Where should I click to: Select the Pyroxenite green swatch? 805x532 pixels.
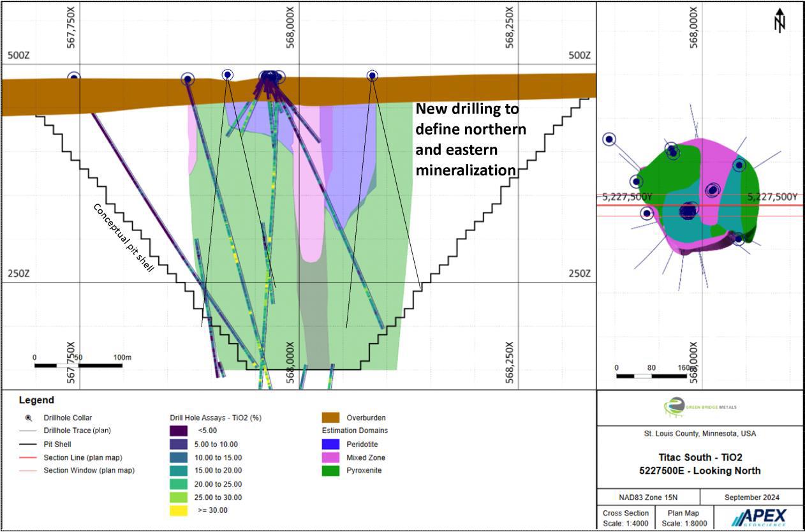(330, 471)
